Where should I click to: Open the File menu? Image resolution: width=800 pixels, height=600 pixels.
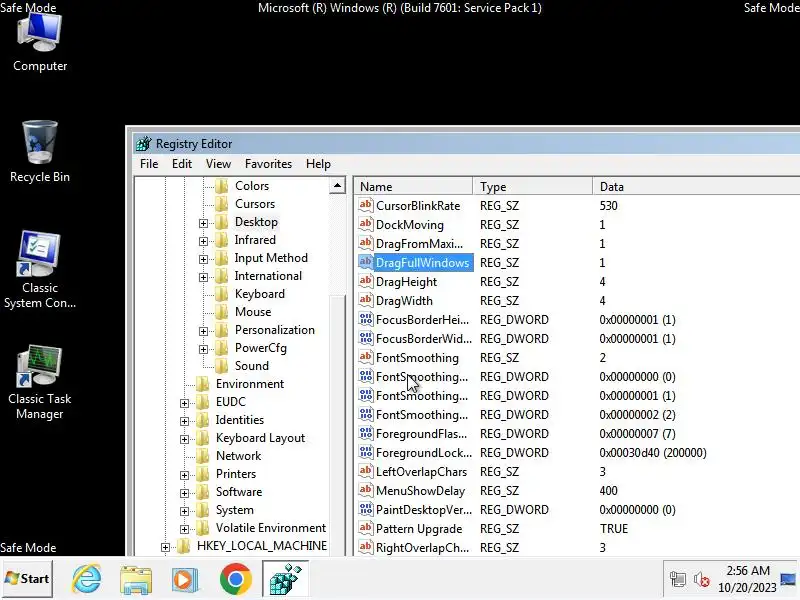coord(149,164)
